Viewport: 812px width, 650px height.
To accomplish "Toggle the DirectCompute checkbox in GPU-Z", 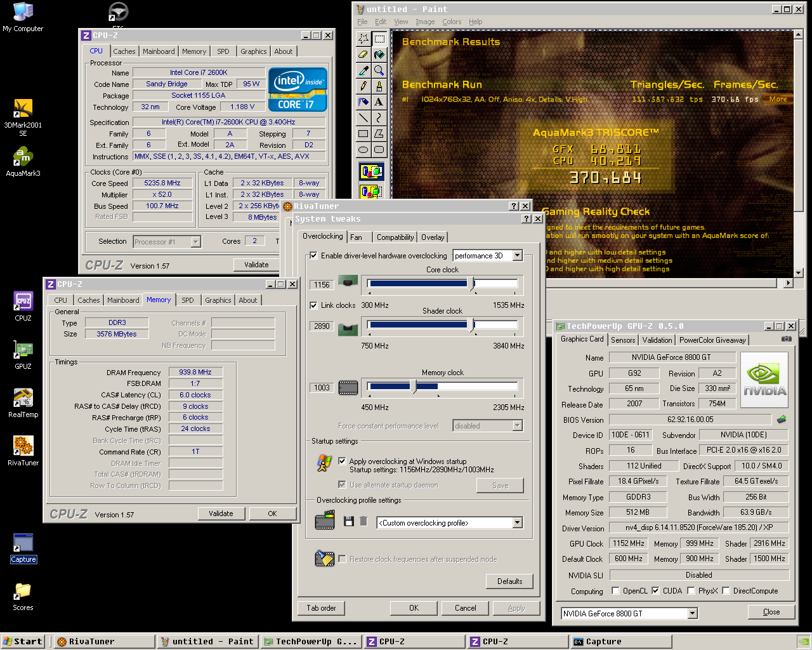I will click(x=726, y=591).
